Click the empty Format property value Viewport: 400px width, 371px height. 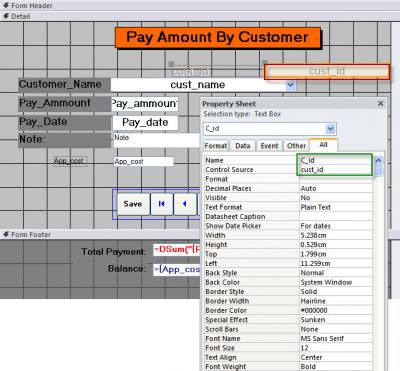335,179
